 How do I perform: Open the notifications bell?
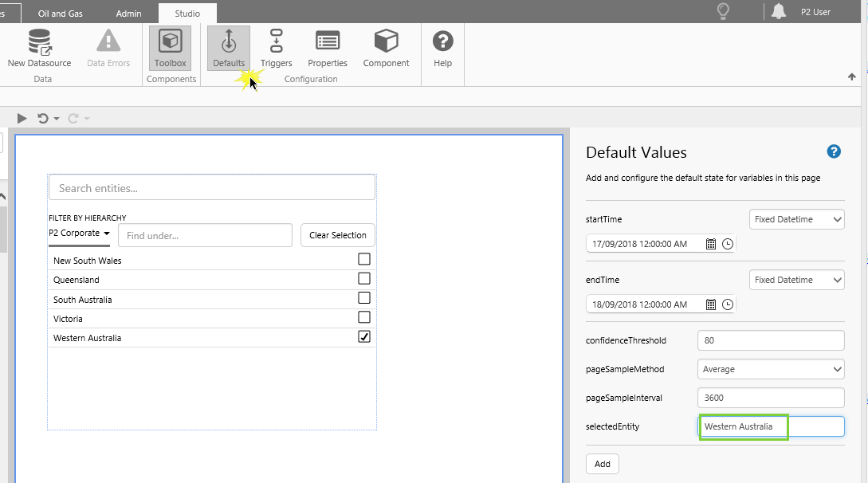[x=778, y=11]
